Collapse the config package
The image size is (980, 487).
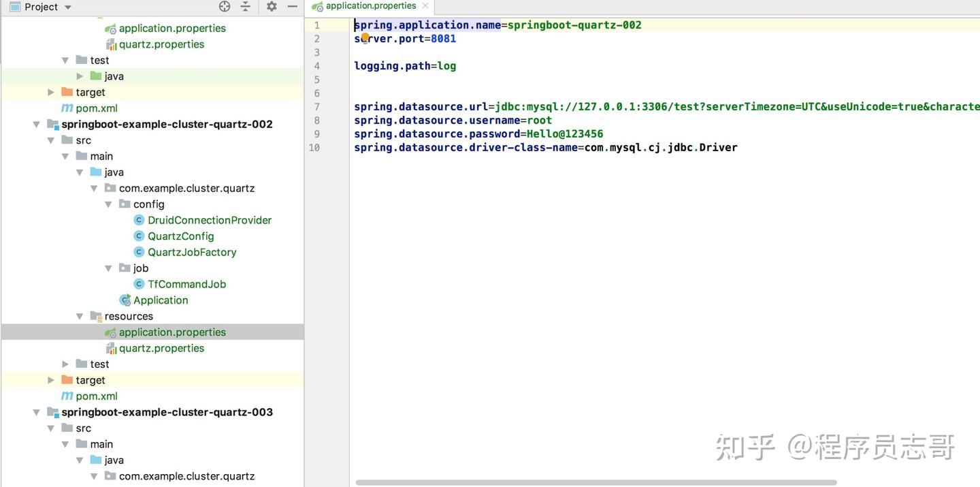[x=109, y=204]
